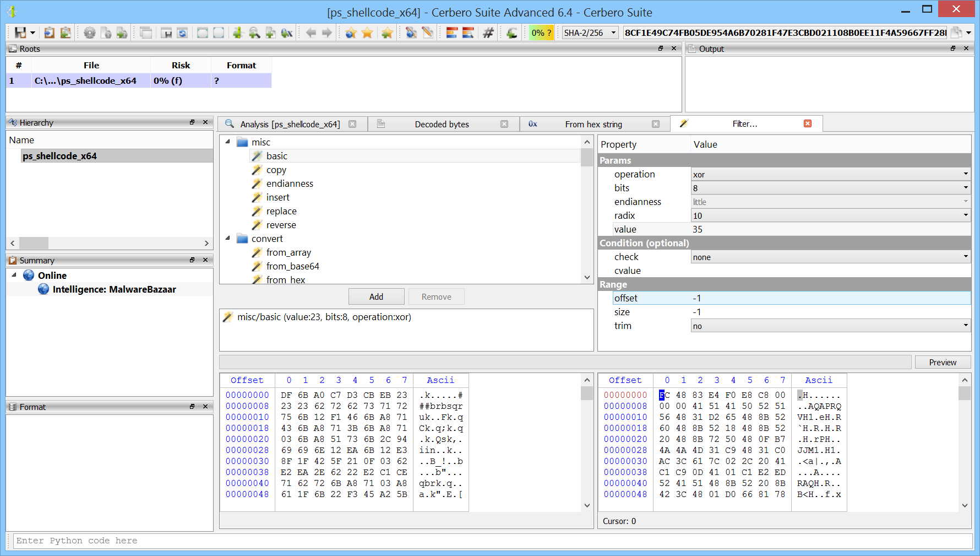Image resolution: width=980 pixels, height=556 pixels.
Task: Click the offset value field
Action: click(x=830, y=298)
